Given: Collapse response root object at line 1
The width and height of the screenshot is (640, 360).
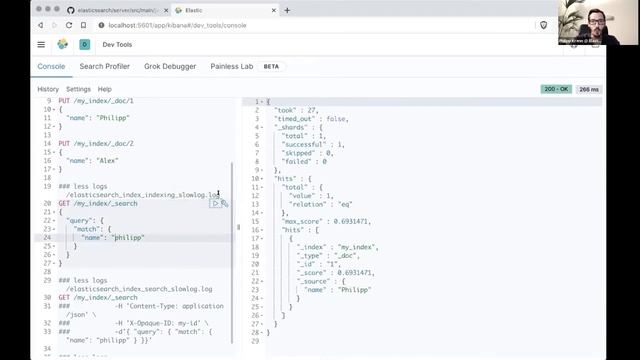Looking at the screenshot, I should 262,102.
